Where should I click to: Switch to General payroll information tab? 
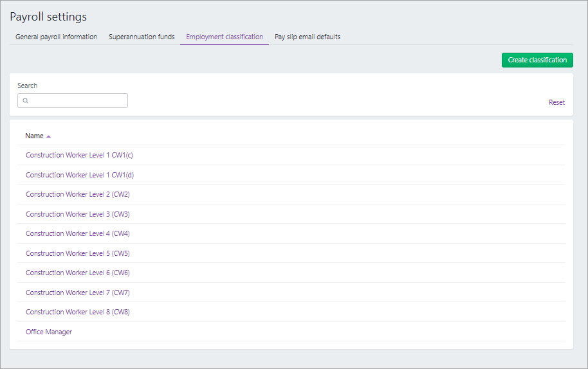(x=56, y=37)
